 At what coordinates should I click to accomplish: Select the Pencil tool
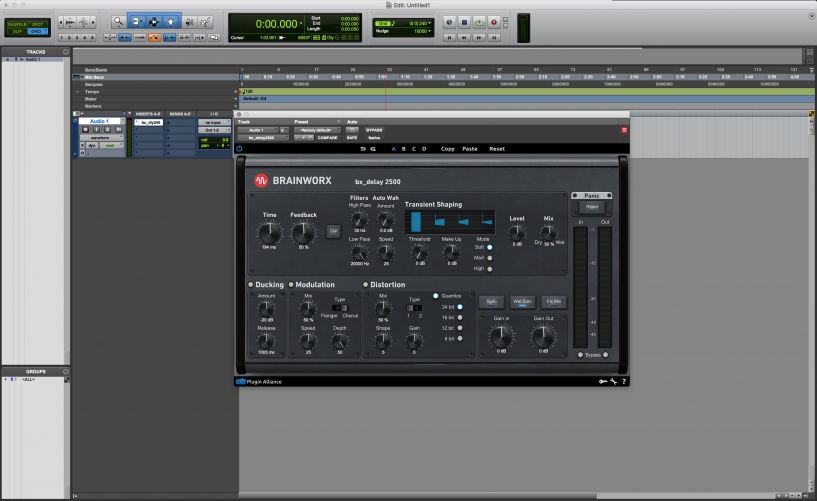[205, 21]
